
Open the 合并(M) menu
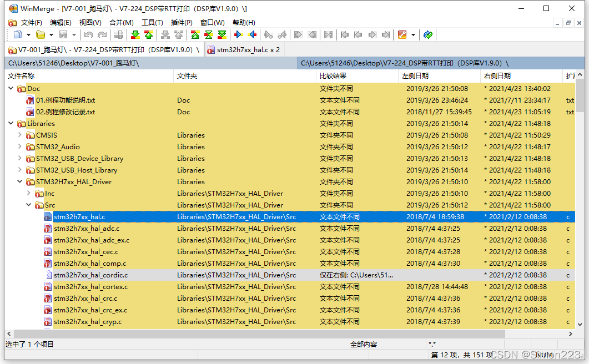pos(122,23)
